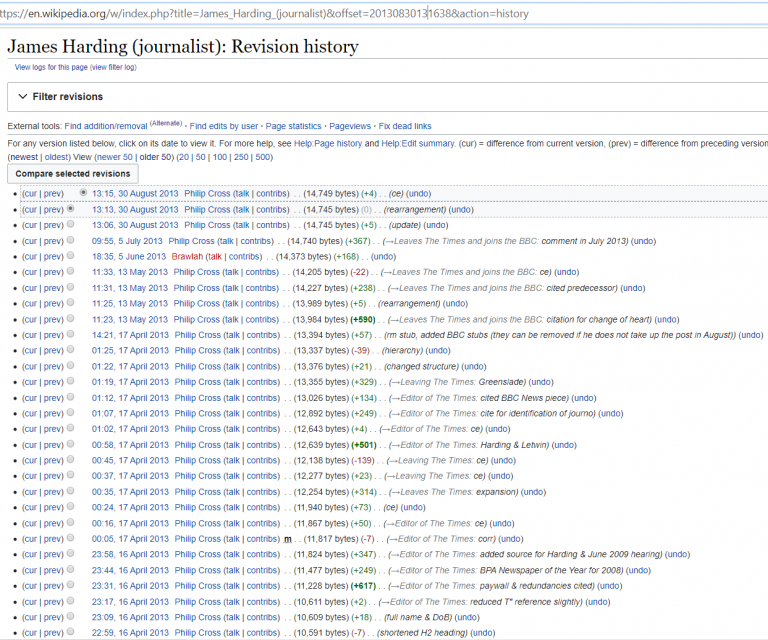
Task: Open the 01:02, 17 April 2013 revision
Action: 130,429
